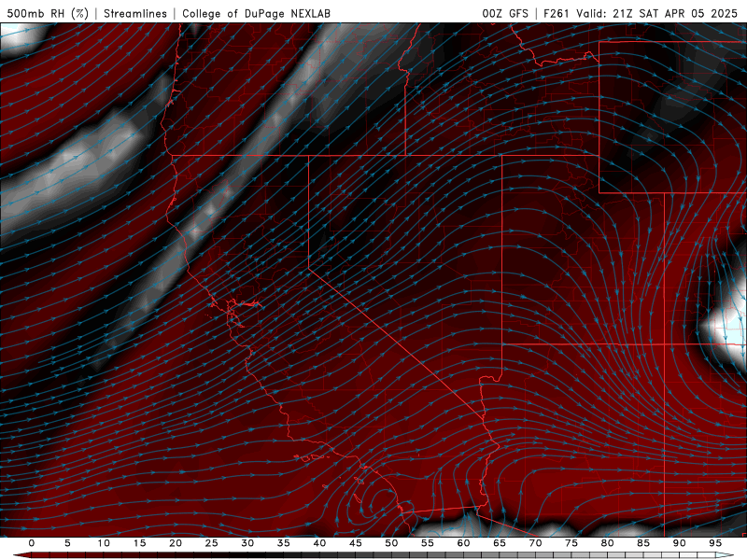Click the "0" label on the color scale
Screen dimensions: 747x560
click(32, 543)
